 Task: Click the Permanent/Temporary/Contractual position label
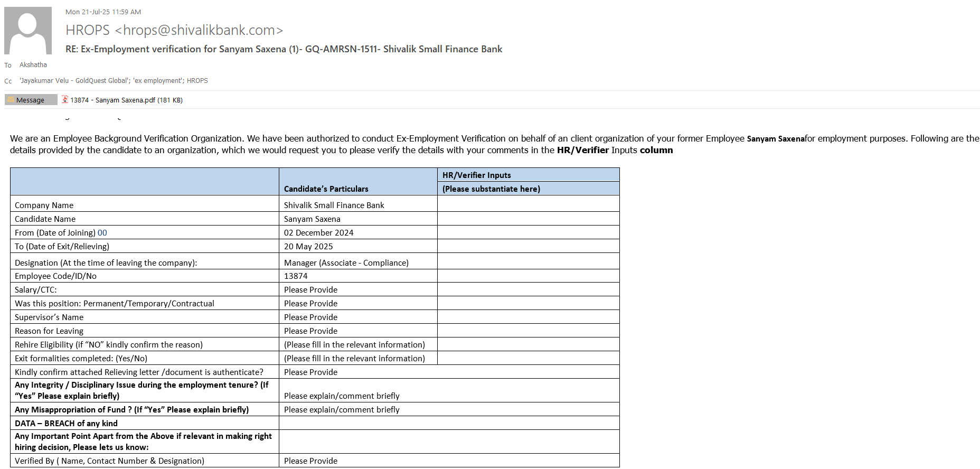coord(115,303)
